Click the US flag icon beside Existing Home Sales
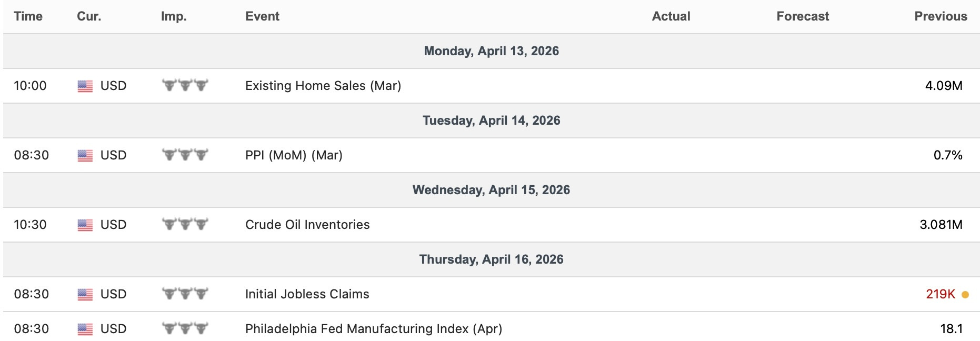This screenshot has width=980, height=341. [85, 86]
